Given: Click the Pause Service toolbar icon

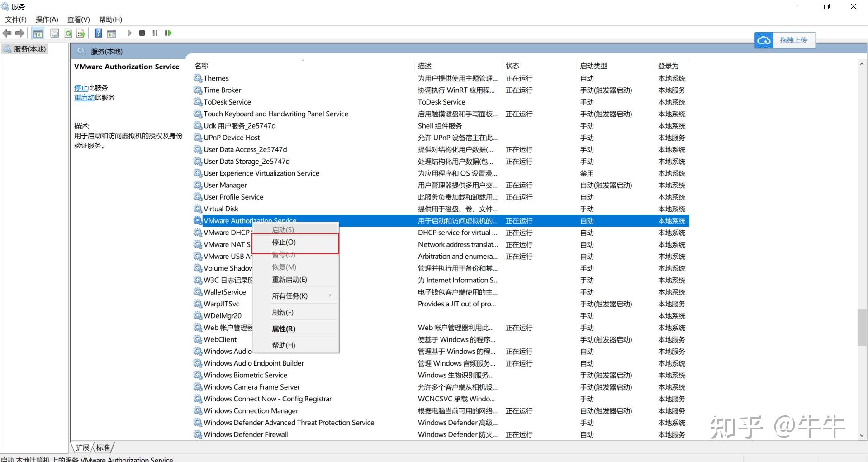Looking at the screenshot, I should (155, 33).
